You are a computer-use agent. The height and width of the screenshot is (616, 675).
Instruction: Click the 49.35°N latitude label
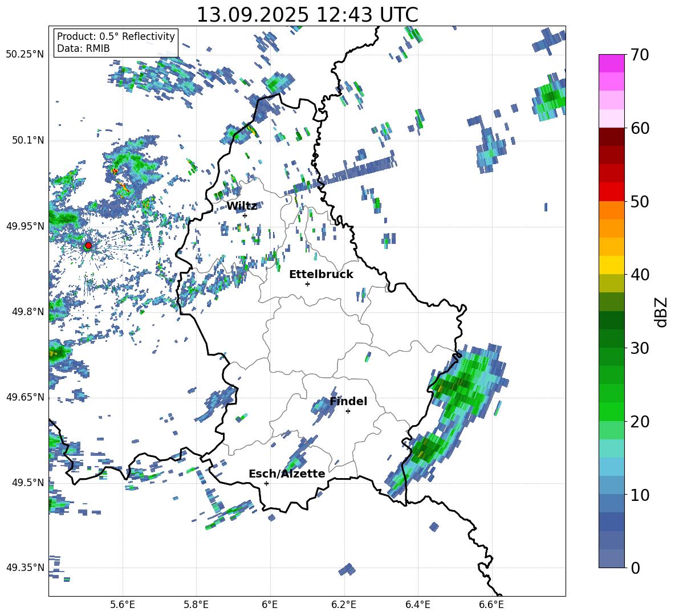25,568
